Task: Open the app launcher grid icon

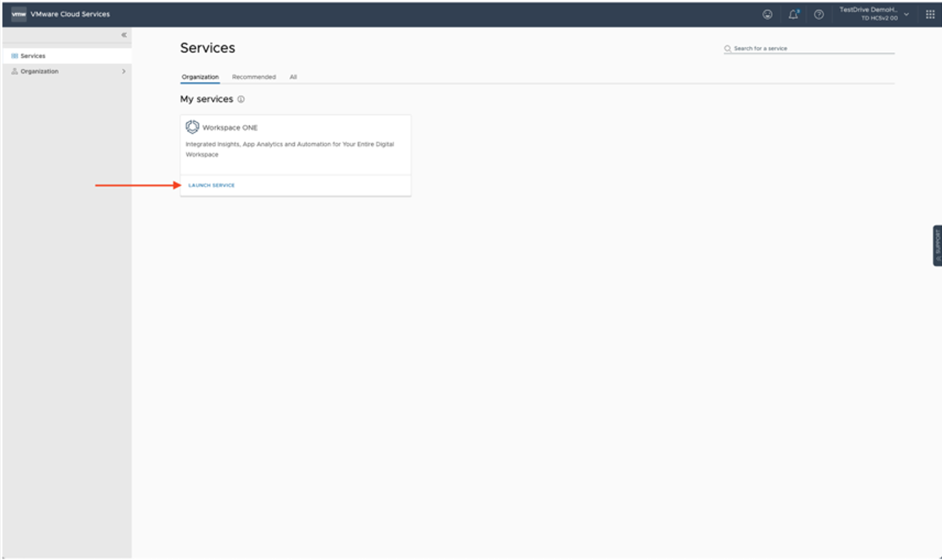Action: tap(930, 14)
